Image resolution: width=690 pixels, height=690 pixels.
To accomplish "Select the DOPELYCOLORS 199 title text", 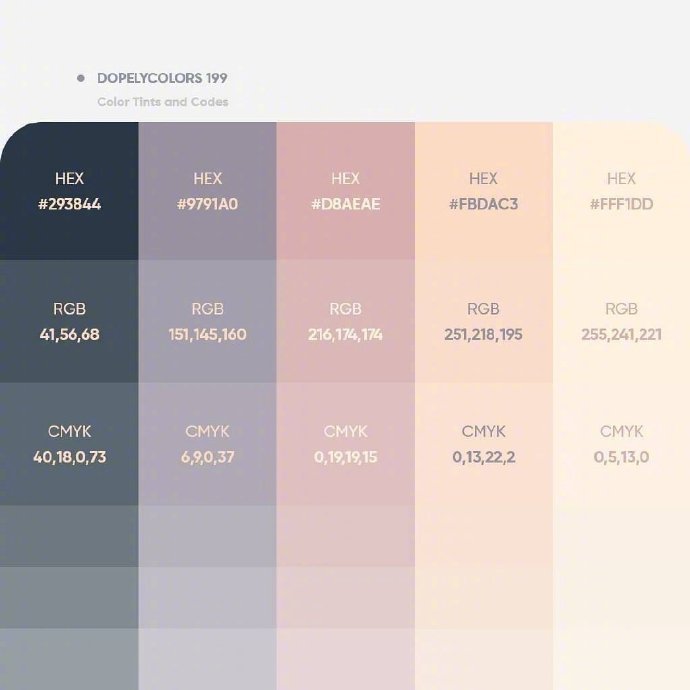I will [x=162, y=78].
